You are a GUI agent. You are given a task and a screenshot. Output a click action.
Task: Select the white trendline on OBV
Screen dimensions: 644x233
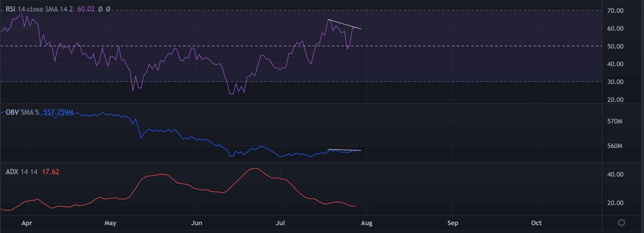coord(344,150)
